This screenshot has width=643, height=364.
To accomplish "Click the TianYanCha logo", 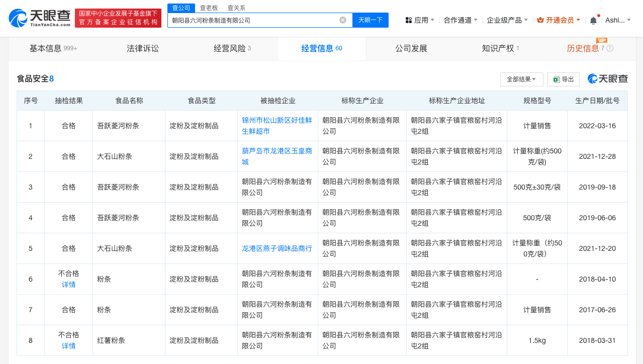I will 39,18.
